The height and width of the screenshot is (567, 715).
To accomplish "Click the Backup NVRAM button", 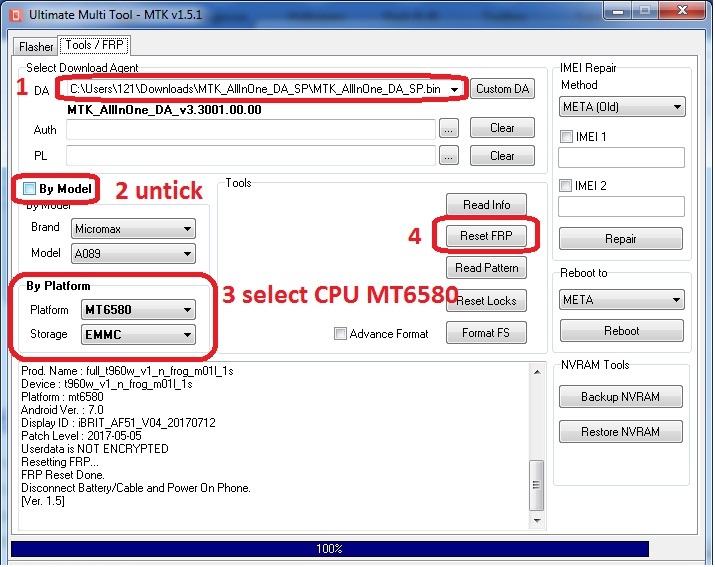I will coord(621,397).
